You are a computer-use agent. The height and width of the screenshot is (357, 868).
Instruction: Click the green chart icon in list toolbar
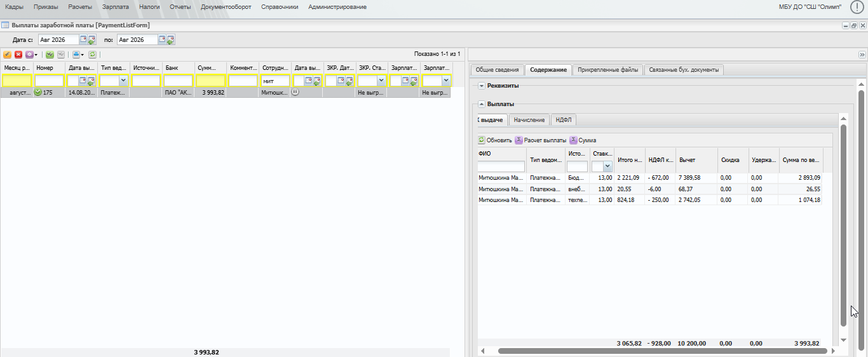50,55
